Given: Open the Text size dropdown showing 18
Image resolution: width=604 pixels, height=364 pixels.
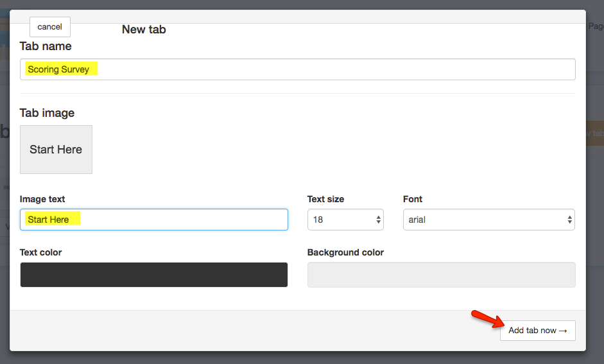Looking at the screenshot, I should tap(345, 220).
